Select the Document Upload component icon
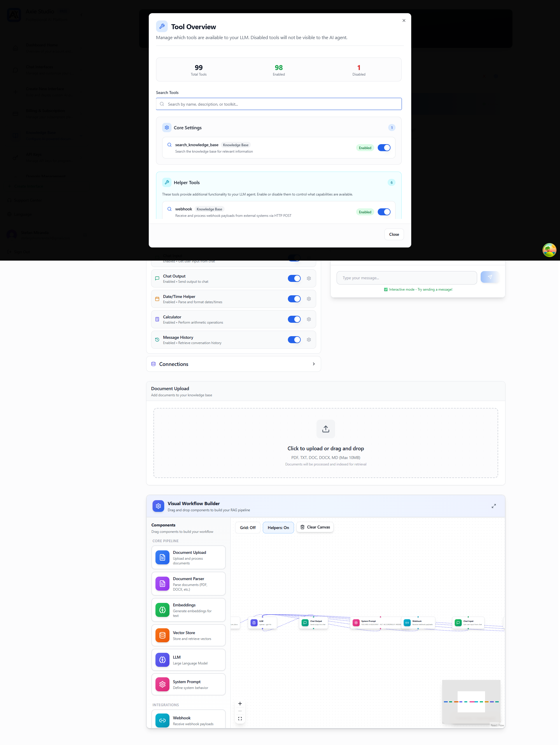The width and height of the screenshot is (560, 745). click(162, 557)
